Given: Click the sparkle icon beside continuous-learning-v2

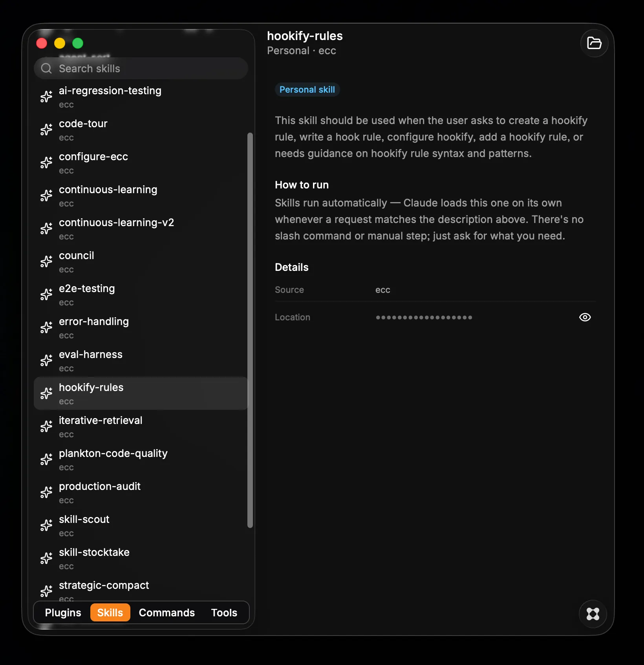Looking at the screenshot, I should [x=46, y=228].
